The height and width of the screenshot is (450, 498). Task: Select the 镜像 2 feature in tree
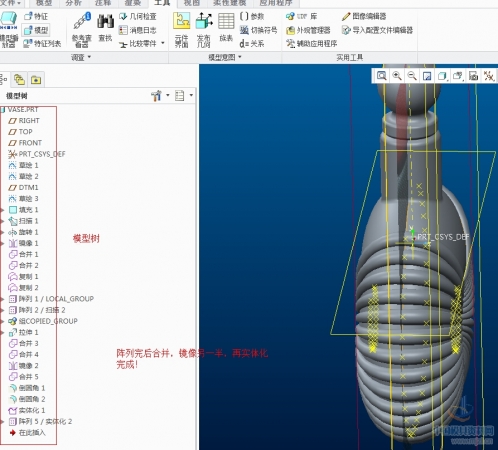point(24,366)
